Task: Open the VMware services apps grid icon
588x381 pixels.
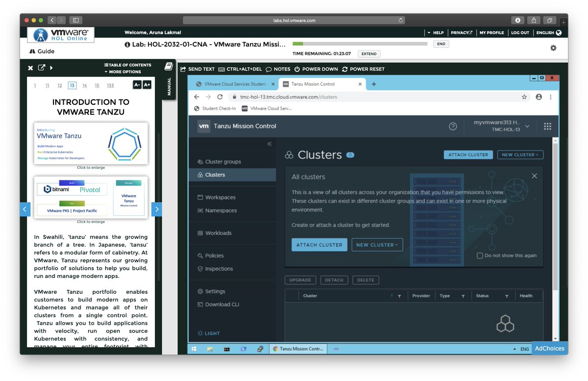Action: click(x=547, y=126)
